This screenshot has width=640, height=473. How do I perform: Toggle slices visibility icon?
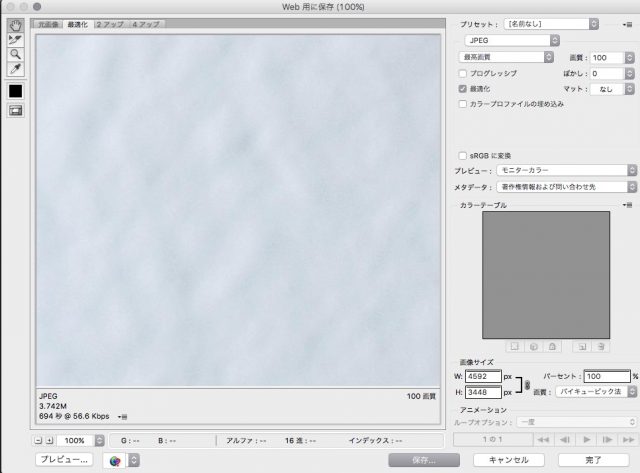tap(16, 110)
